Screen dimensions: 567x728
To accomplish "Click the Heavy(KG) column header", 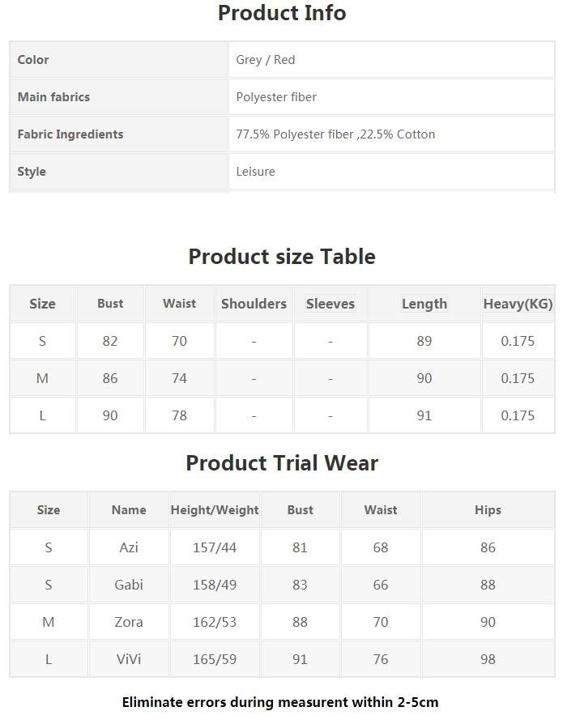I will coord(518,304).
